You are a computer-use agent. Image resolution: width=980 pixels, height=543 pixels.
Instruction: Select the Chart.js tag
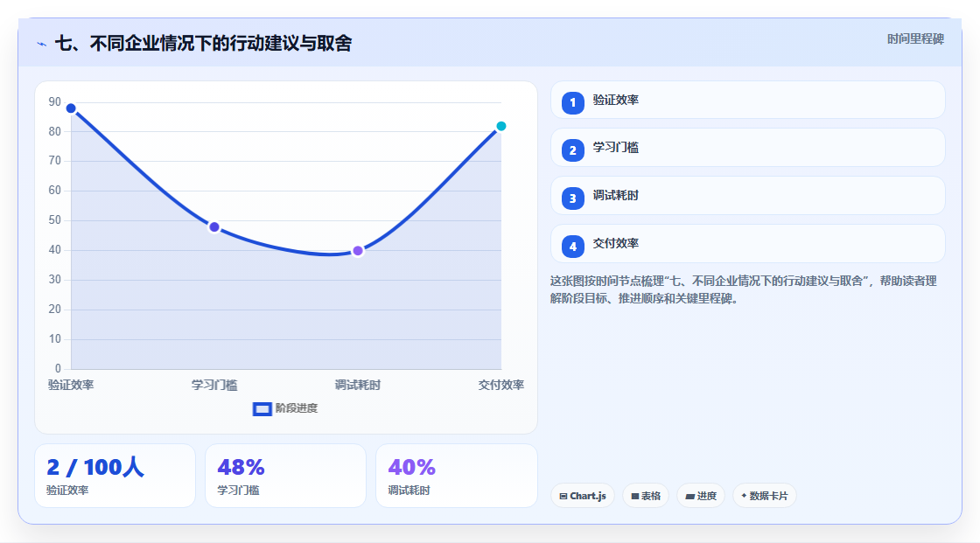click(583, 496)
